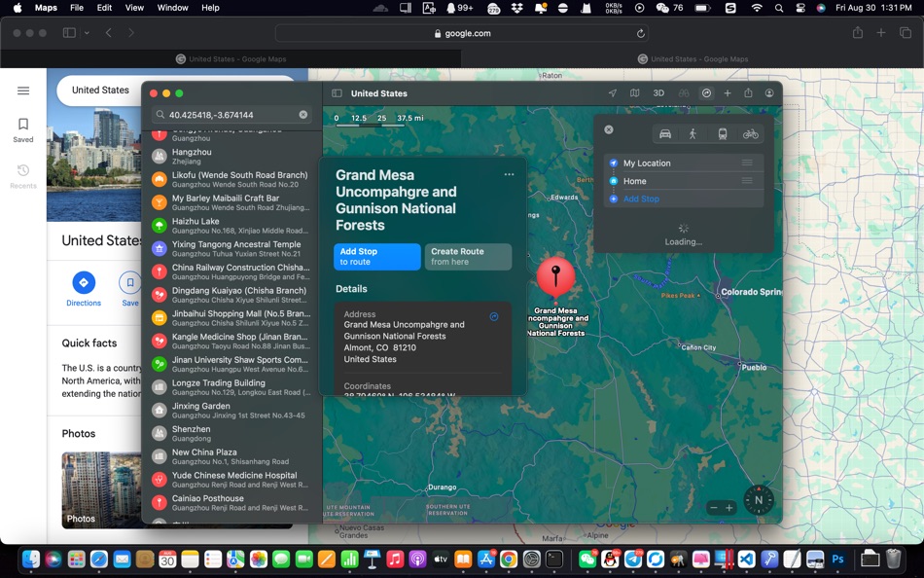The image size is (924, 578).
Task: Open Finder from the Dock
Action: [31, 559]
